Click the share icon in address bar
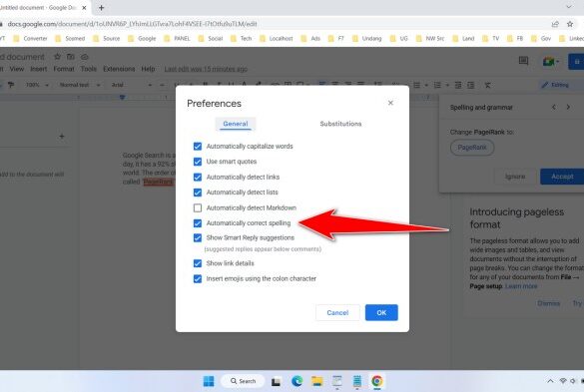Viewport: 584px width, 392px height. (x=555, y=24)
